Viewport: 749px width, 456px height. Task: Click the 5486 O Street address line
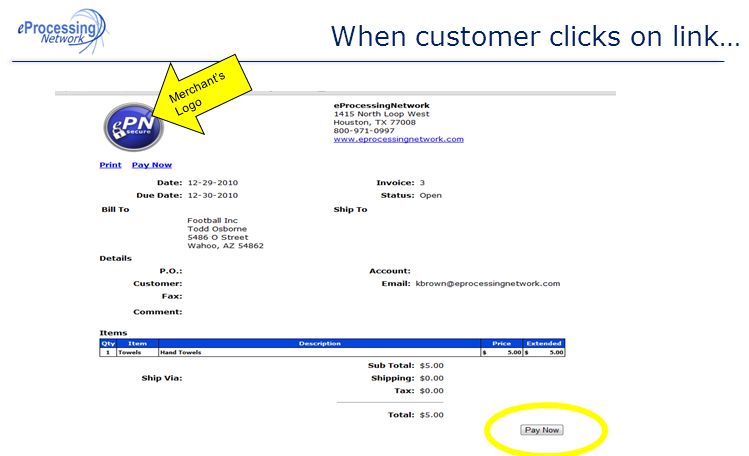pos(218,237)
